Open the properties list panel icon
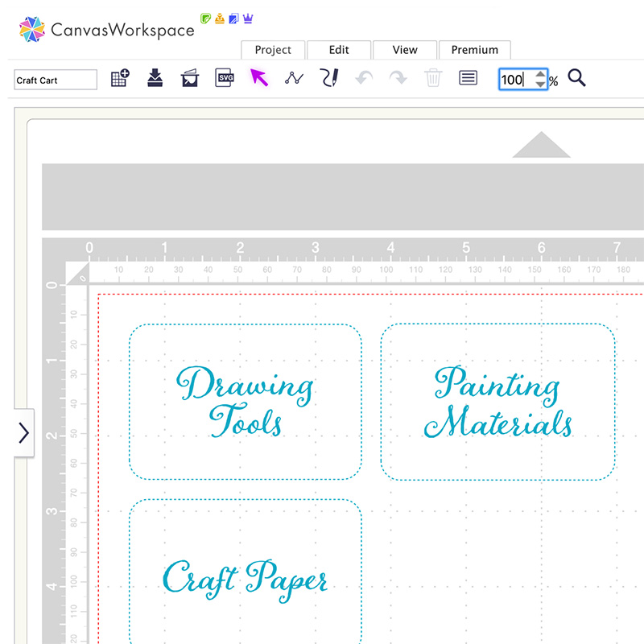 468,79
